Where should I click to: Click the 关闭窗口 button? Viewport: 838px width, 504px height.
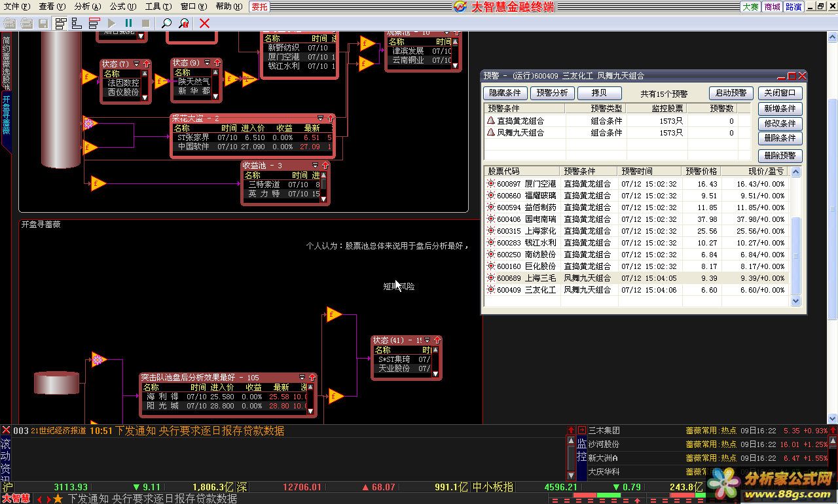pos(780,93)
